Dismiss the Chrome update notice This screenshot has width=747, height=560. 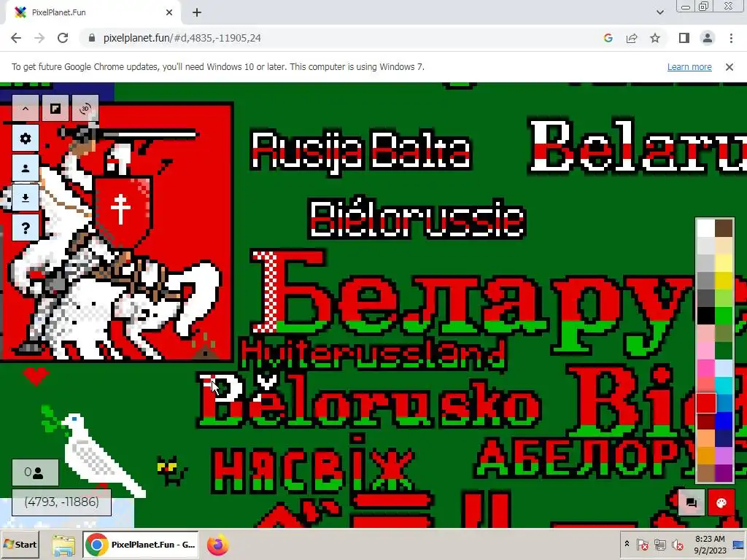point(729,67)
